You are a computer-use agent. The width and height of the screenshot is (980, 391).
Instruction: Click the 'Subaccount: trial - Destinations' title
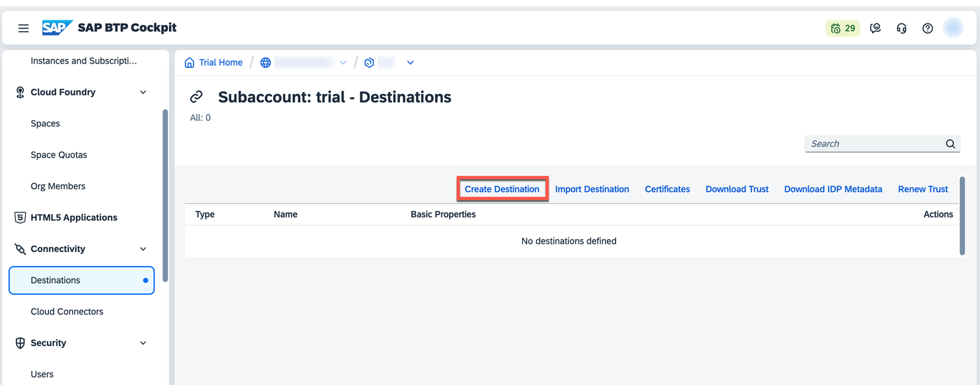tap(334, 97)
